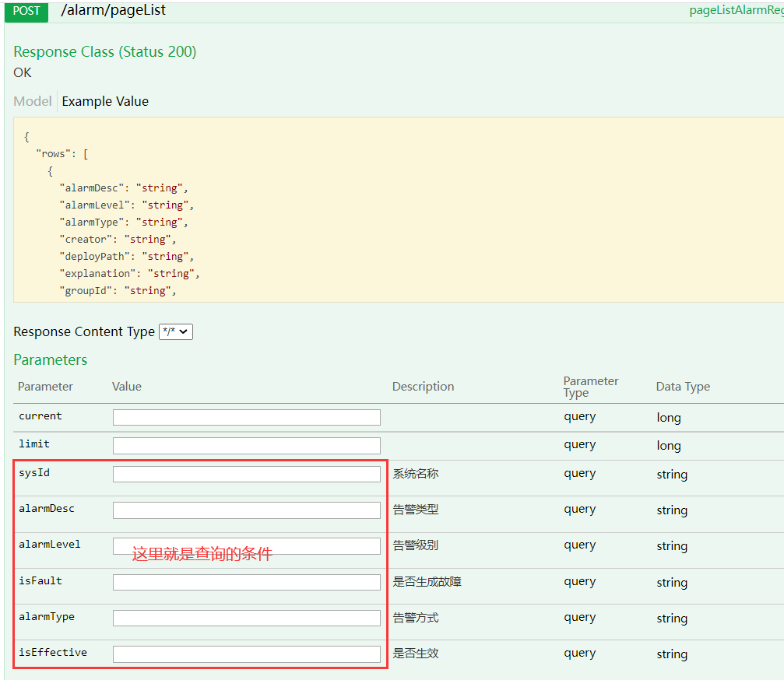Click the 'alarmLevel' parameter name
The image size is (784, 680).
coord(50,545)
